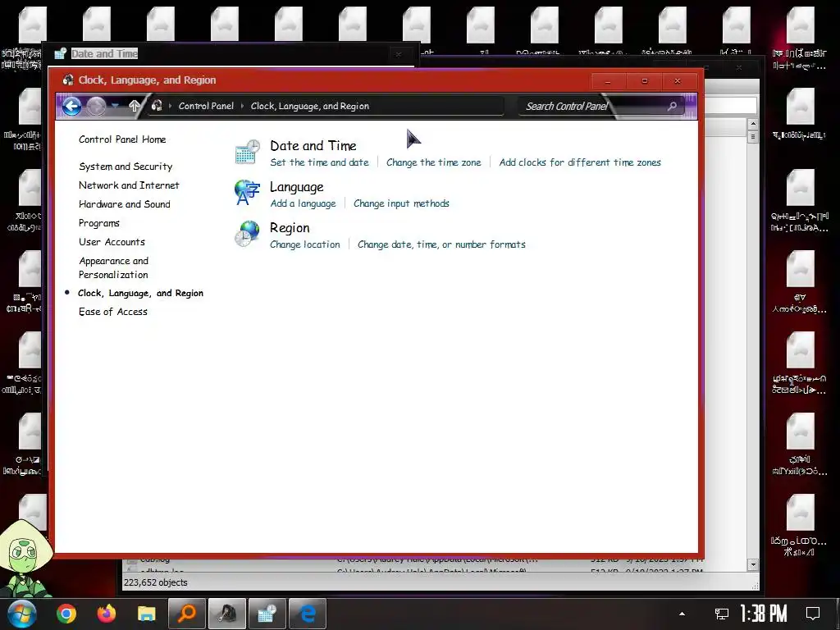Image resolution: width=840 pixels, height=630 pixels.
Task: Switch to Control Panel taskbar button
Action: pyautogui.click(x=227, y=614)
